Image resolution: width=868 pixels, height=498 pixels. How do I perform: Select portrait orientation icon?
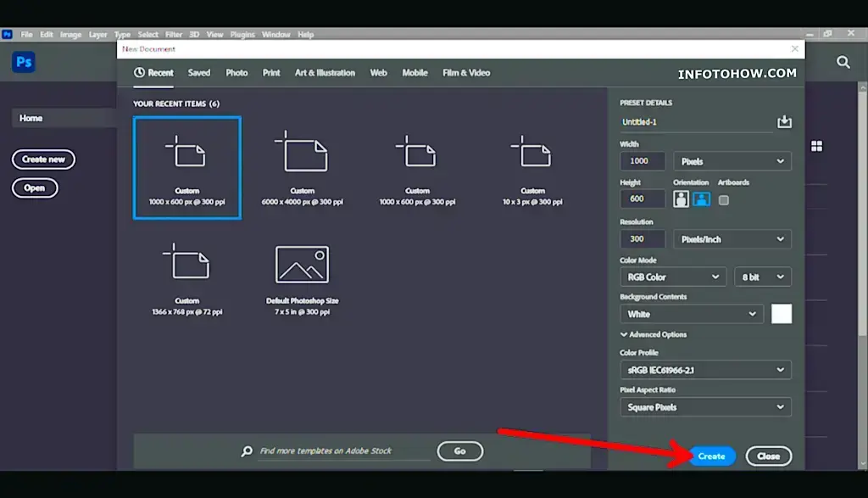pos(681,199)
